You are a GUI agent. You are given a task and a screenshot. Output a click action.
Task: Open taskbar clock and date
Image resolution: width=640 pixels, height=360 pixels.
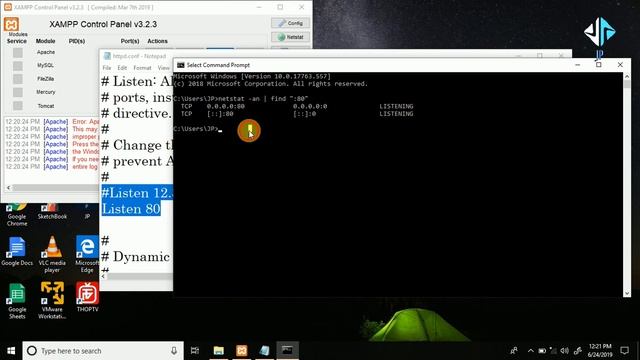(x=600, y=351)
